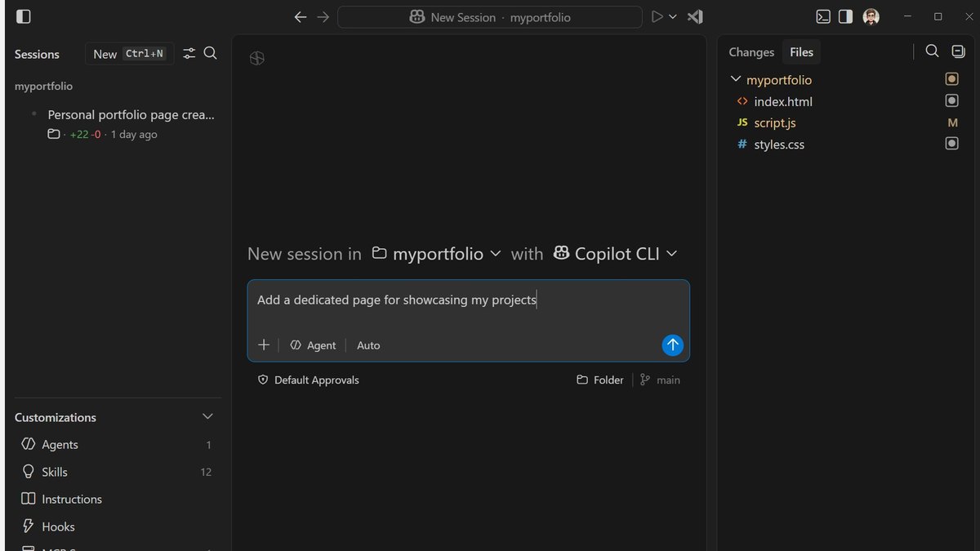
Task: Click the M modified badge on script.js
Action: click(952, 122)
